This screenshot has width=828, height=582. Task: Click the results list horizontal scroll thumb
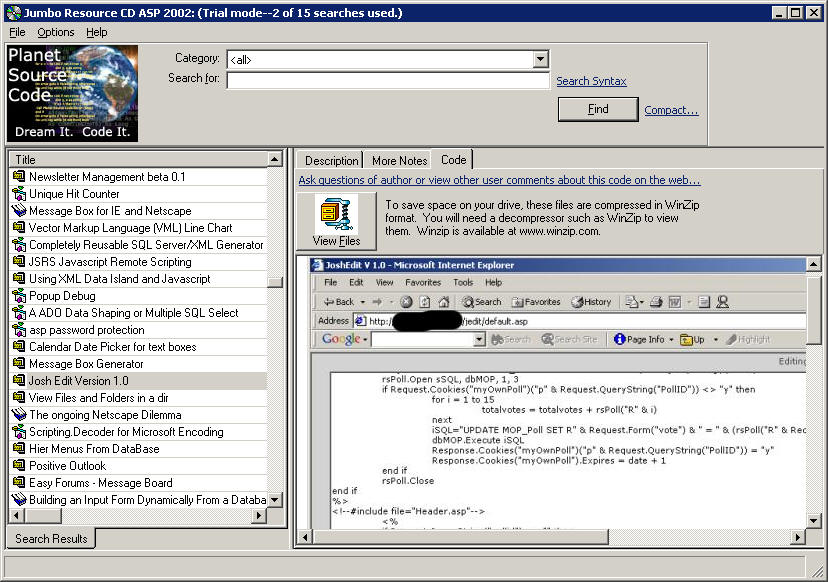point(43,515)
